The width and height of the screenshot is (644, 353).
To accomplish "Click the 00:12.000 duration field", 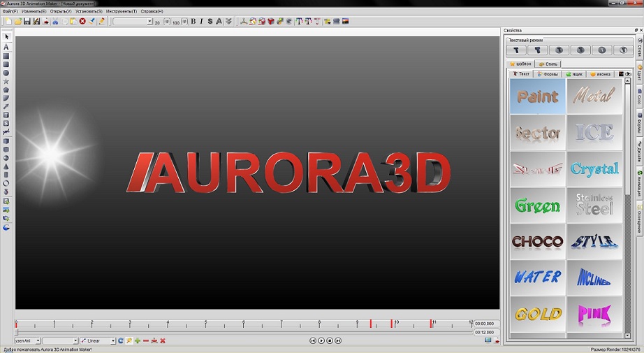I will point(486,332).
